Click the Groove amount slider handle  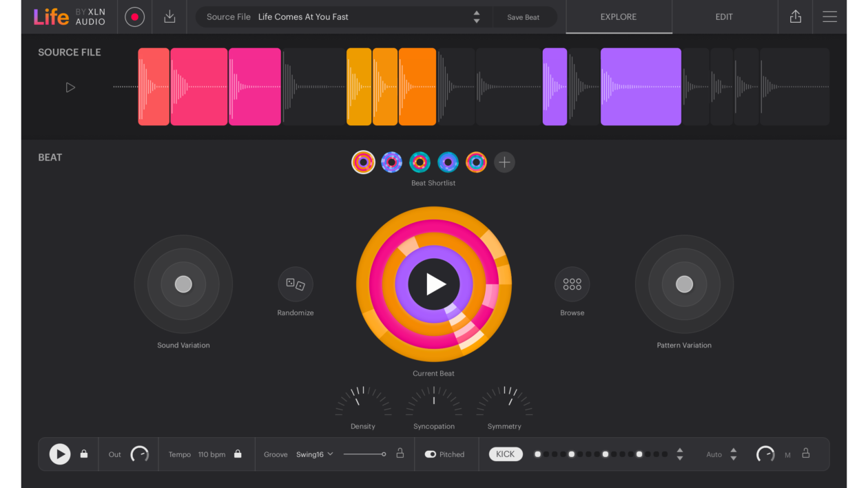pos(384,454)
